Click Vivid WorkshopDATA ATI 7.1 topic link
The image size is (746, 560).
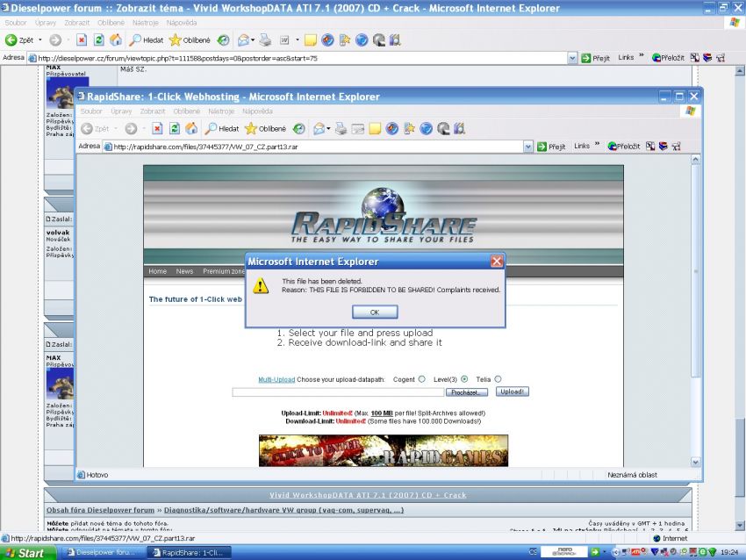point(368,495)
